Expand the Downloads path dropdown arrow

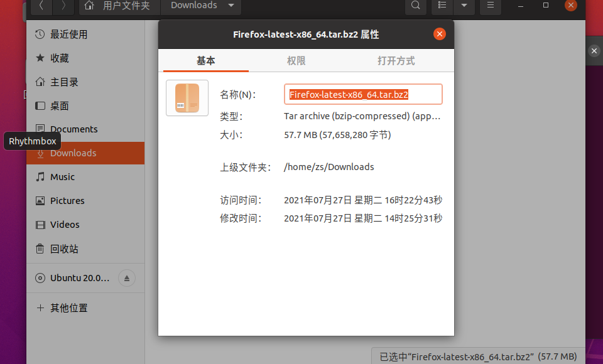231,6
